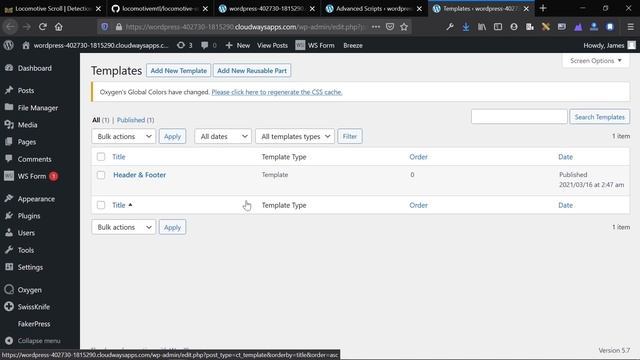Click the browser address bar URL
This screenshot has height=360, width=640.
[x=245, y=27]
